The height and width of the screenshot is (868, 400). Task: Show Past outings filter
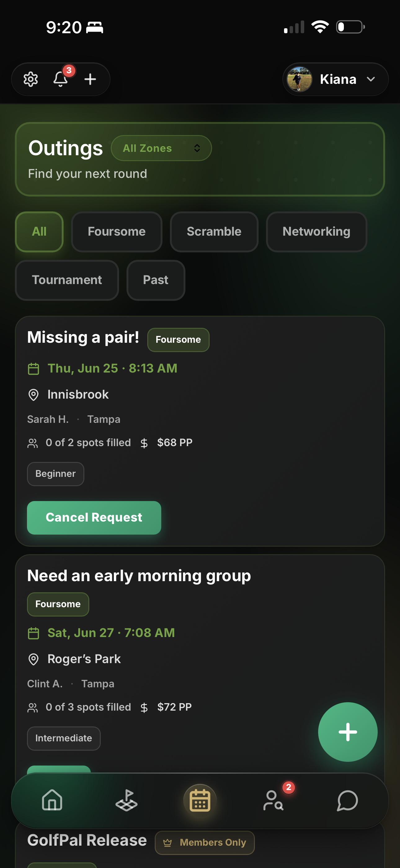tap(156, 280)
